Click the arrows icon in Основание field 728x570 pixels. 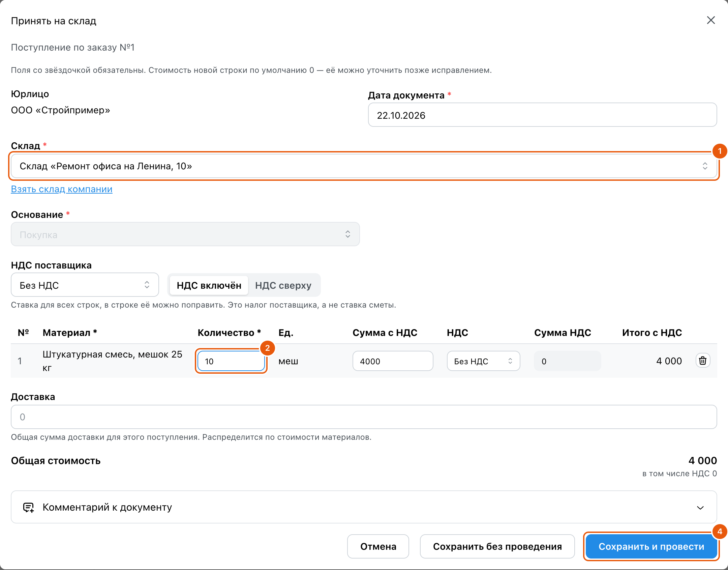pos(347,234)
